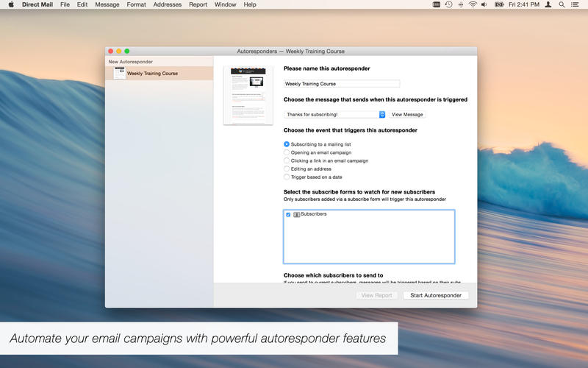Click the Subscribers list group icon
588x368 pixels.
point(296,214)
